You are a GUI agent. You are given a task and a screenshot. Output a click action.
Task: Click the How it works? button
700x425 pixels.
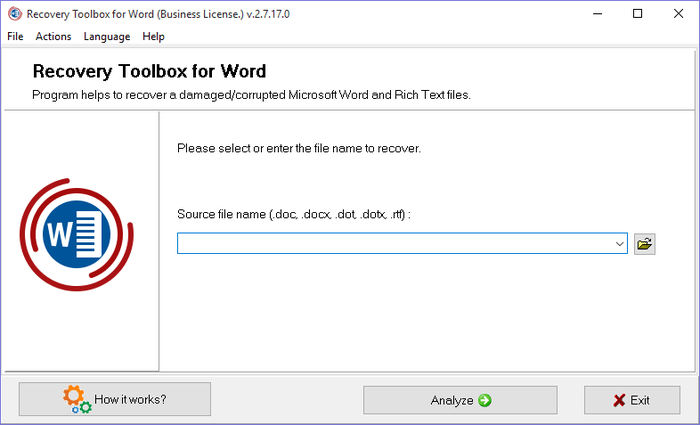click(x=115, y=399)
